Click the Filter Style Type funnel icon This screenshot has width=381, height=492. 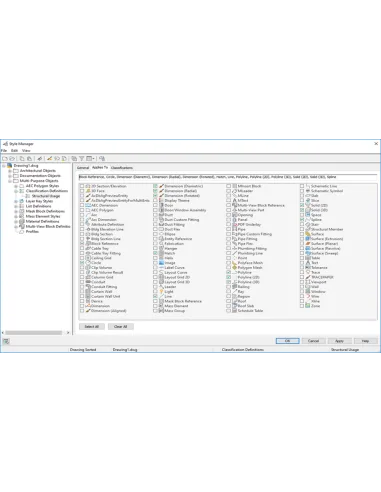(81, 159)
